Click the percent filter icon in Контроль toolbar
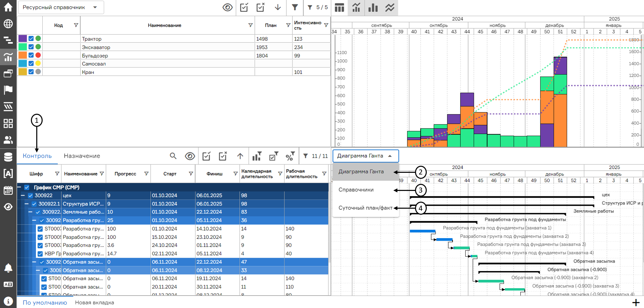 [290, 156]
